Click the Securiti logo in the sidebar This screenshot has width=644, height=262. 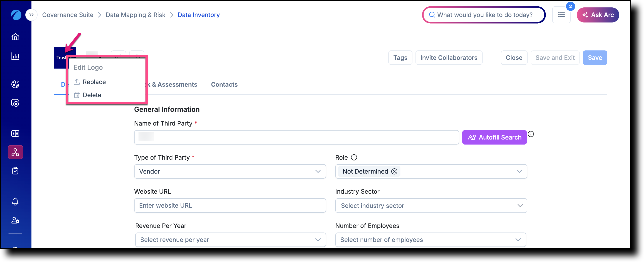coord(16,15)
